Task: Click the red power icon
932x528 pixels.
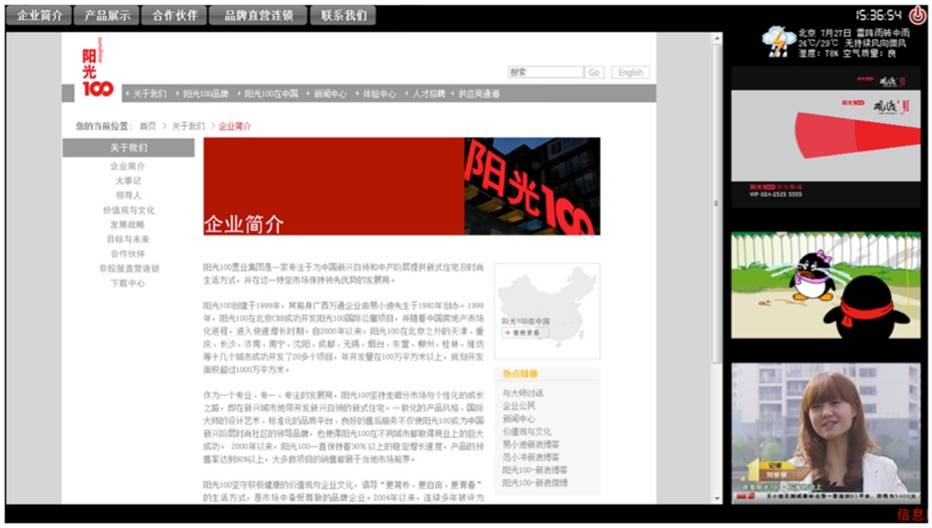Action: pos(917,15)
